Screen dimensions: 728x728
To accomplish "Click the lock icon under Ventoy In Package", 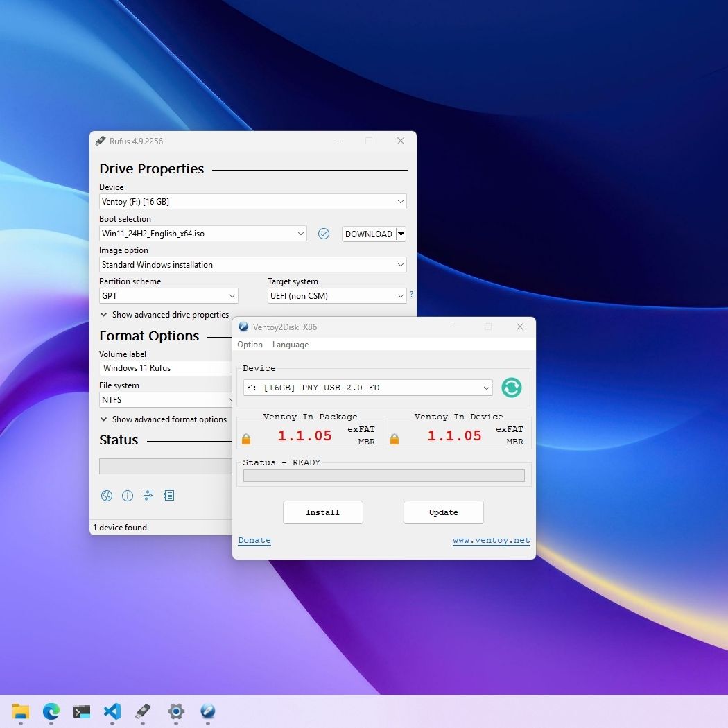I will pos(246,439).
